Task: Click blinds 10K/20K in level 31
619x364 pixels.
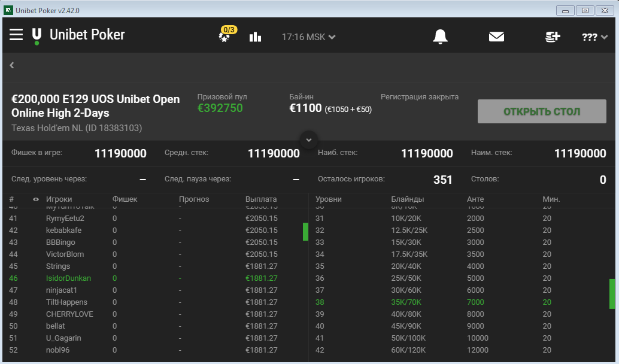Action: click(406, 219)
